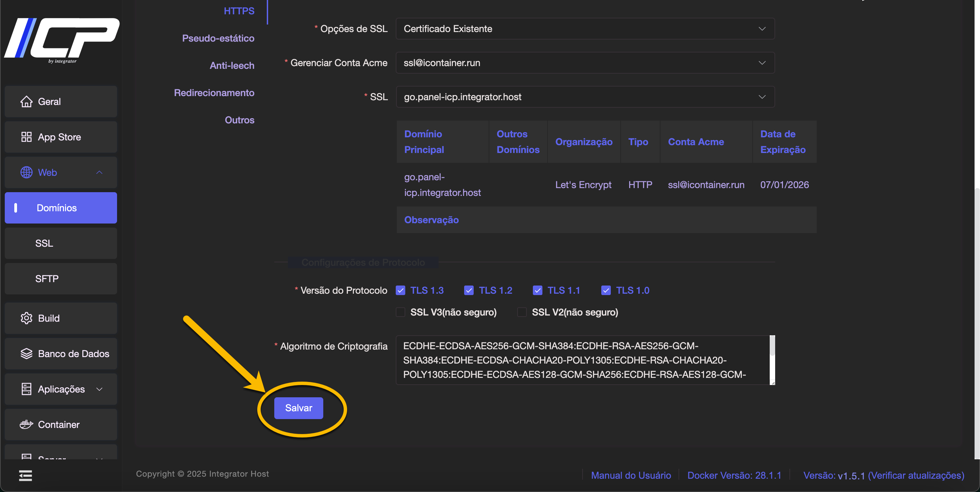Viewport: 980px width, 492px height.
Task: Collapse sidebar with bottom menu icon
Action: (26, 475)
